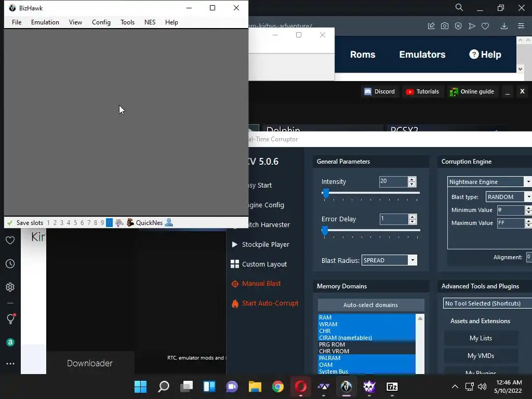Deselect PALRAM memory domain
Image resolution: width=532 pixels, height=399 pixels.
point(366,358)
